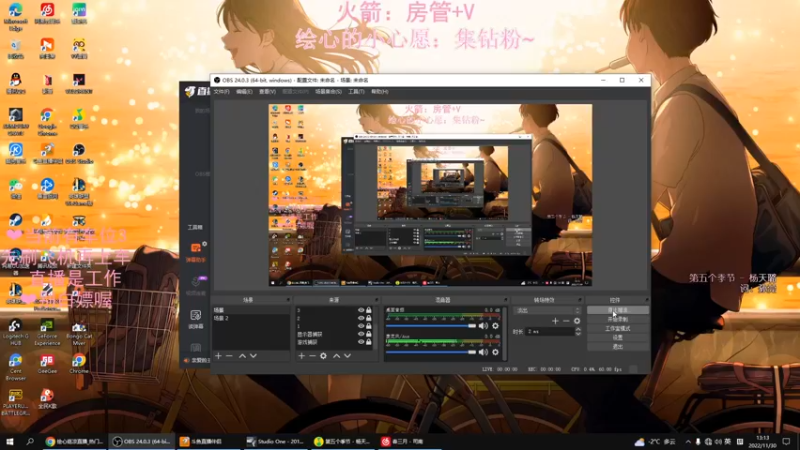Pop out the Mixer dock panel
Image resolution: width=800 pixels, height=450 pixels.
pos(506,300)
